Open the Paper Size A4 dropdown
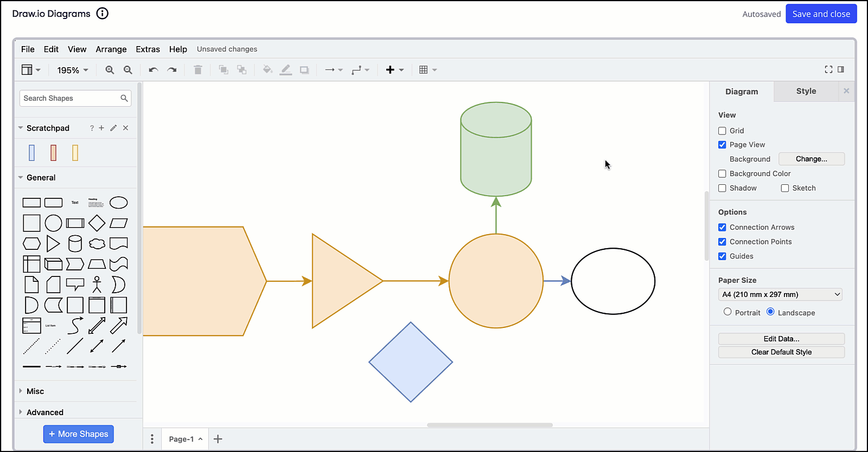This screenshot has width=868, height=452. click(780, 295)
